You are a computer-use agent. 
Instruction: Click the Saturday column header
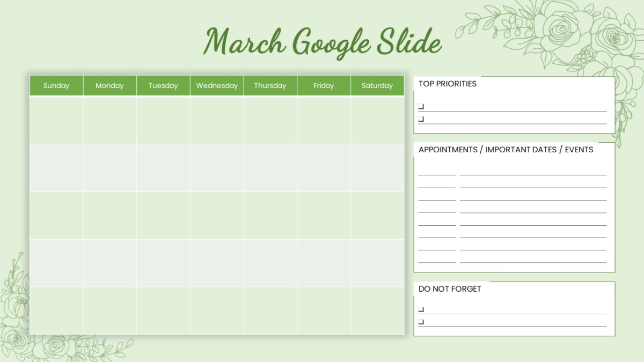click(x=377, y=85)
